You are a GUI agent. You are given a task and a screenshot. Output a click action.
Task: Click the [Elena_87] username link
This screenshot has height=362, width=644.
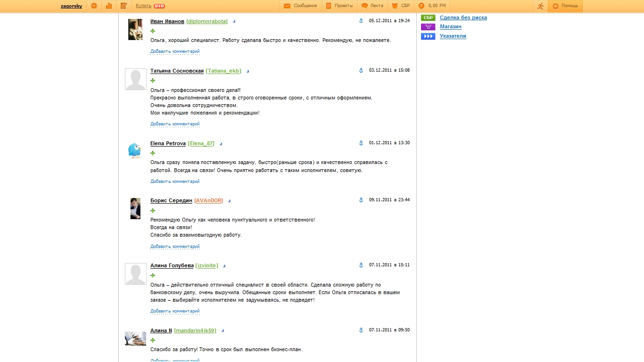[201, 144]
